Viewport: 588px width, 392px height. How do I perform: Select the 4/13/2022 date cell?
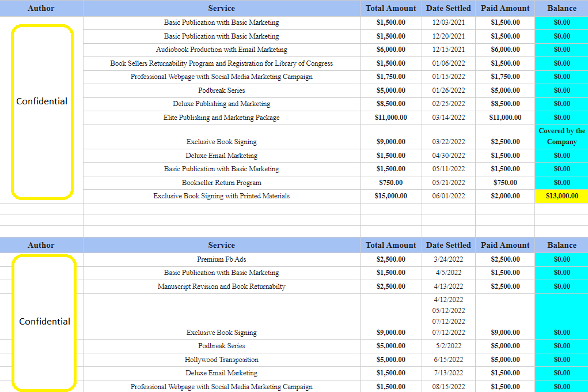tap(449, 287)
